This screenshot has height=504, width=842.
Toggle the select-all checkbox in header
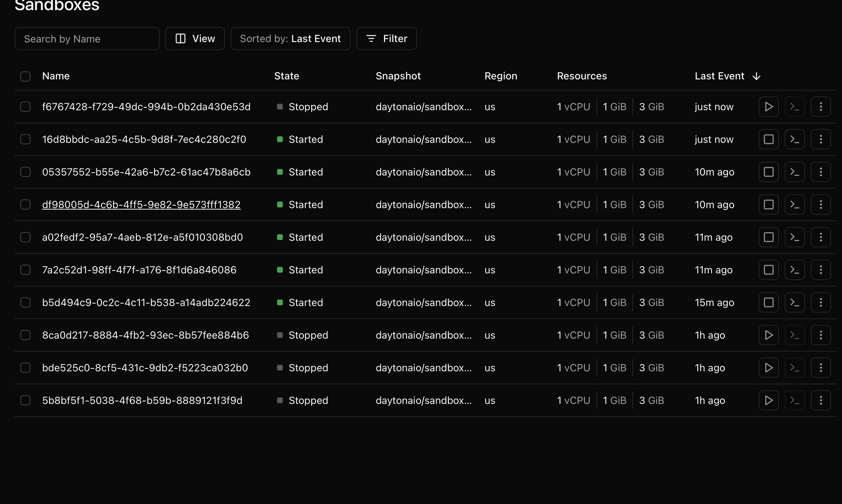25,76
